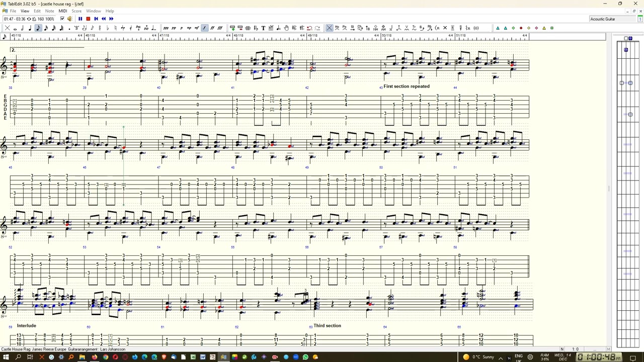This screenshot has height=362, width=644.
Task: Select the whole note duration
Action: [x=15, y=28]
